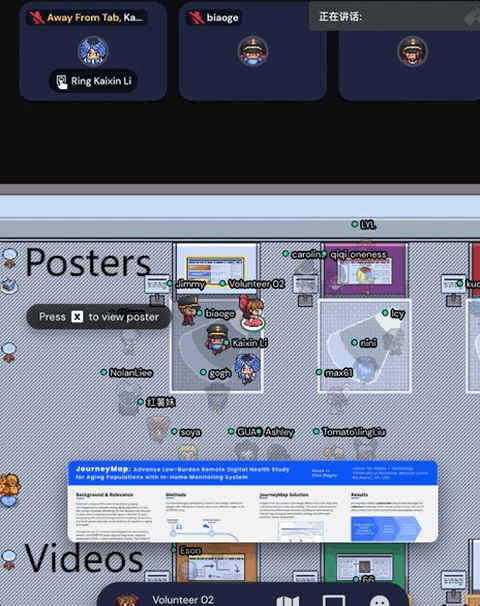The image size is (480, 606).
Task: Open the emoji reactions smiley icon
Action: (x=380, y=601)
